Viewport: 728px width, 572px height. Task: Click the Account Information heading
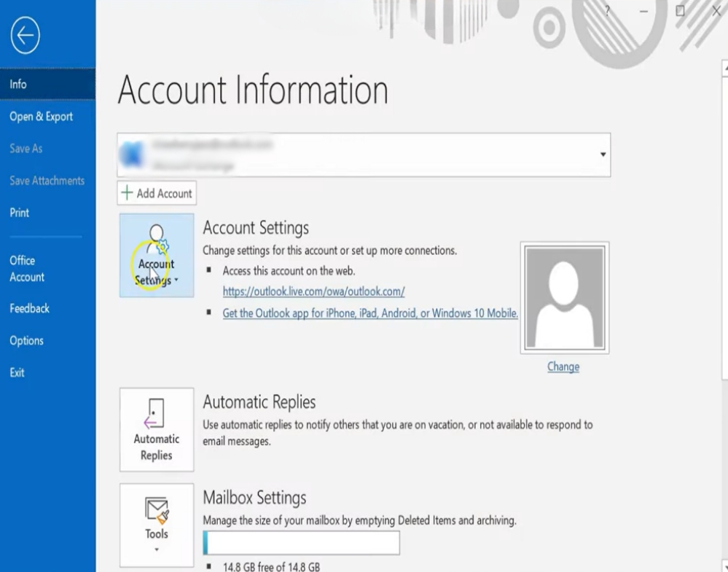253,90
